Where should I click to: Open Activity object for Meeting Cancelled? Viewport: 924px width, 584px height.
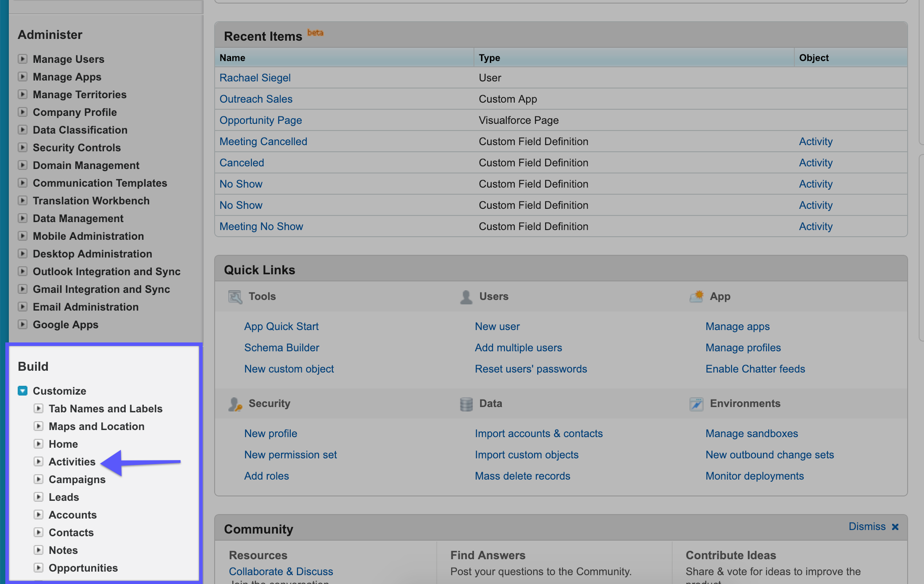(816, 141)
